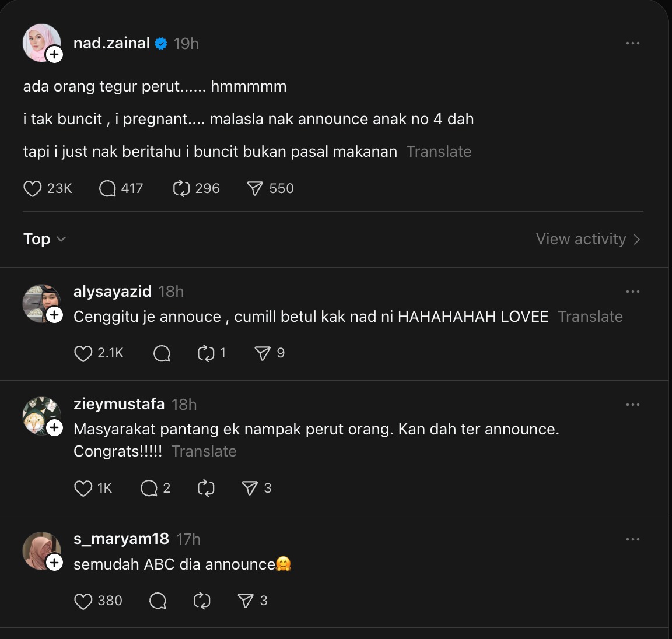Open comments on nad.zainal's post
The image size is (672, 639).
pos(107,188)
